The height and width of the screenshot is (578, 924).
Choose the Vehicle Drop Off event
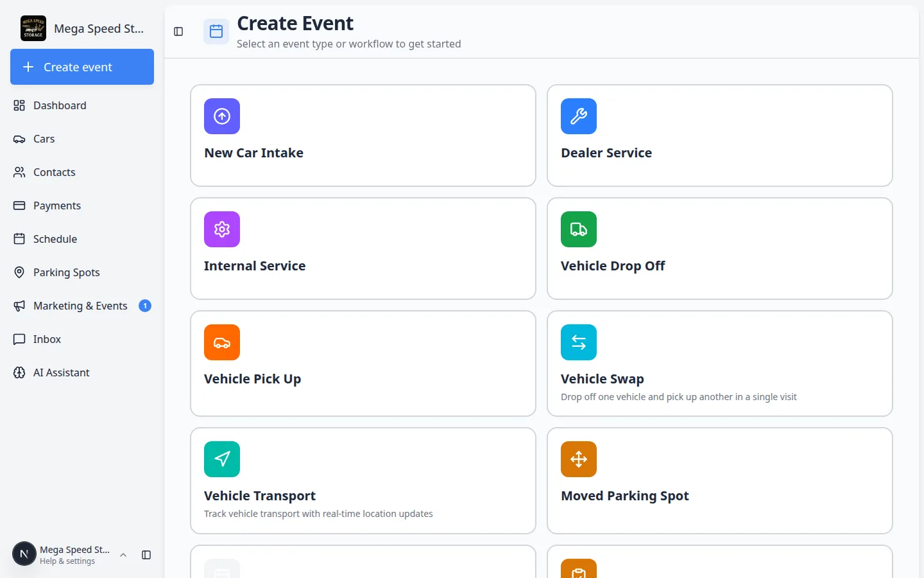pyautogui.click(x=720, y=249)
